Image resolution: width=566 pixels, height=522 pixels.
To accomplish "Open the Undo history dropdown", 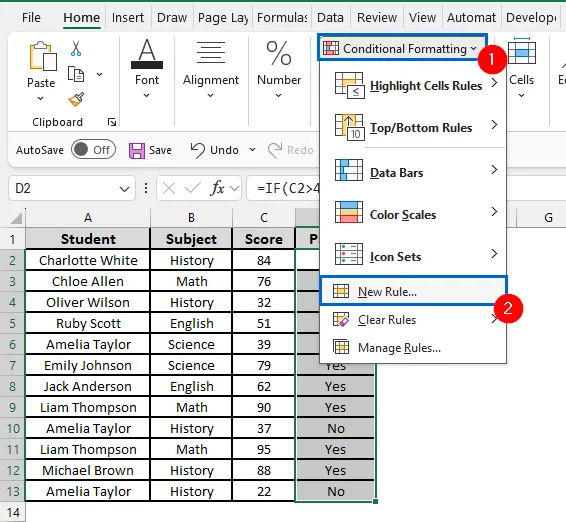I will tap(252, 149).
